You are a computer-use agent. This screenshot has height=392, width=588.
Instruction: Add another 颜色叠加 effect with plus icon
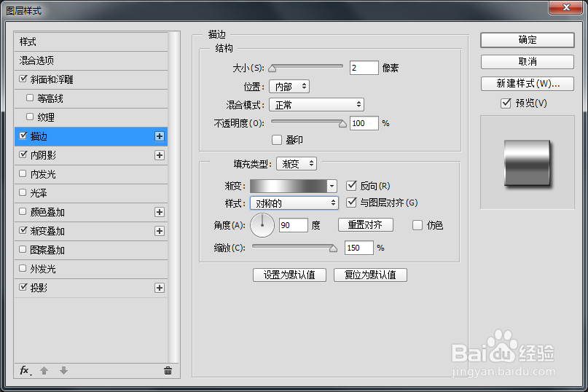(160, 212)
